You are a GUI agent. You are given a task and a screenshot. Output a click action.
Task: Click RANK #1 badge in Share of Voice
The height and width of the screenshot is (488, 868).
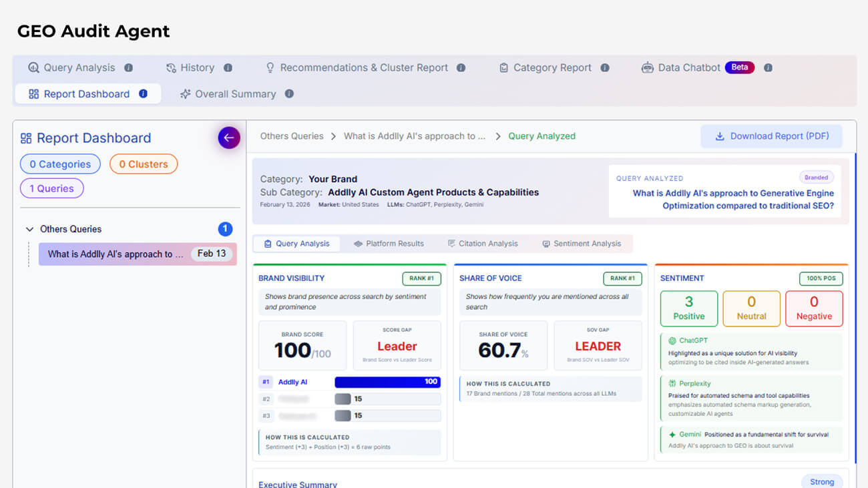(622, 278)
